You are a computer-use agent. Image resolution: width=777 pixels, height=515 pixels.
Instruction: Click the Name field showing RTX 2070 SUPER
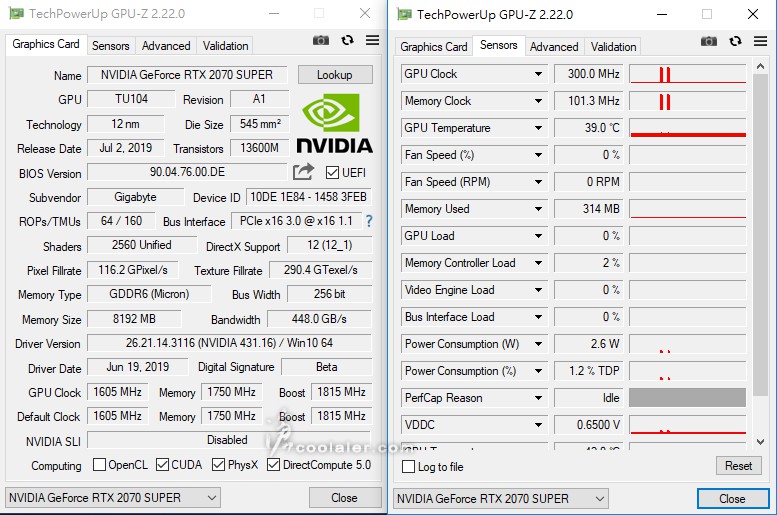point(187,75)
